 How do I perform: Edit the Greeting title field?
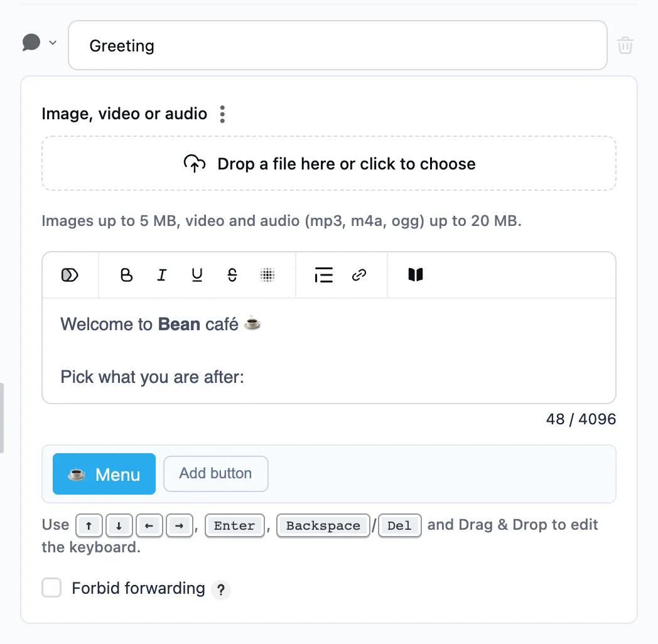pyautogui.click(x=337, y=45)
